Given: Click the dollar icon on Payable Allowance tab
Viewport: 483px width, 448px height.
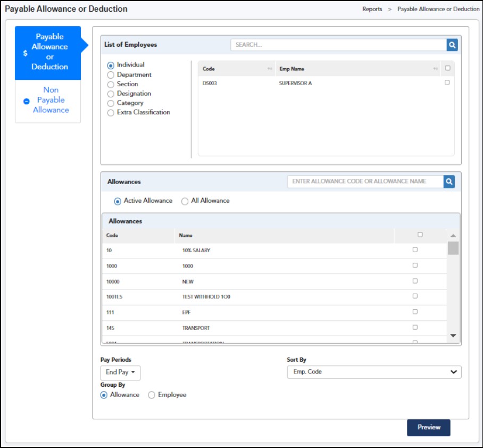Looking at the screenshot, I should tap(25, 53).
